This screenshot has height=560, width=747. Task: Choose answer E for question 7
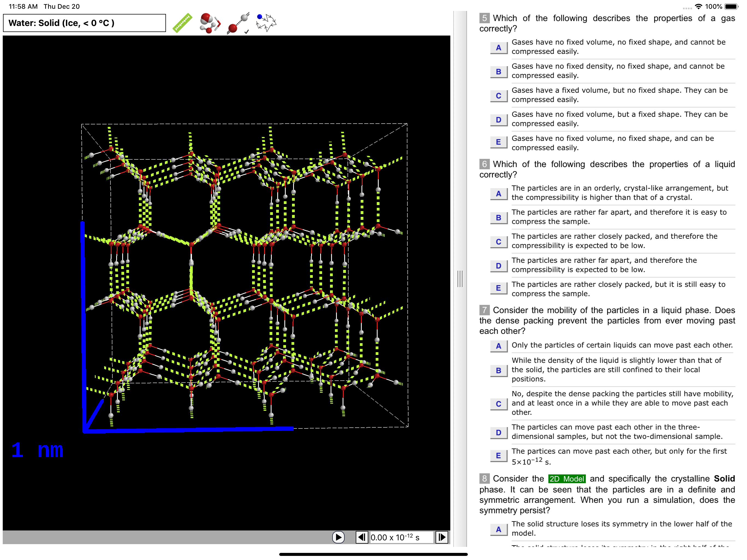click(498, 456)
